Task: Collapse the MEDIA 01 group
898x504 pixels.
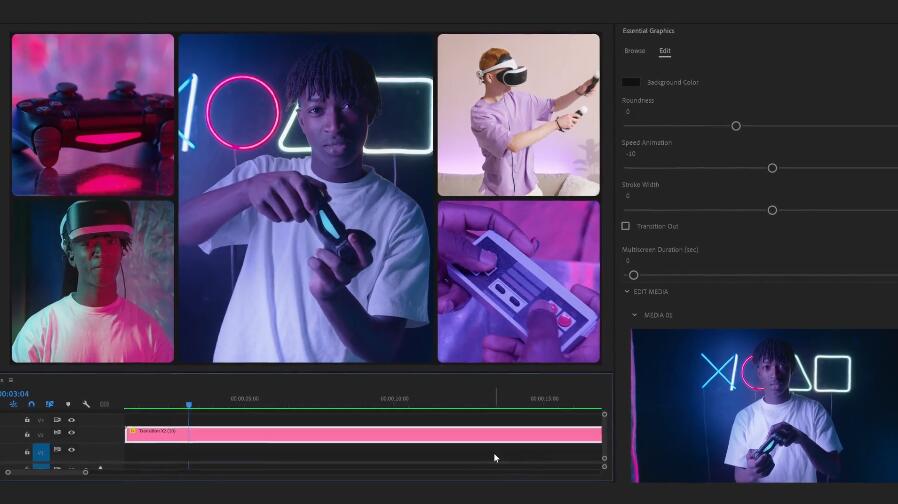Action: point(635,315)
